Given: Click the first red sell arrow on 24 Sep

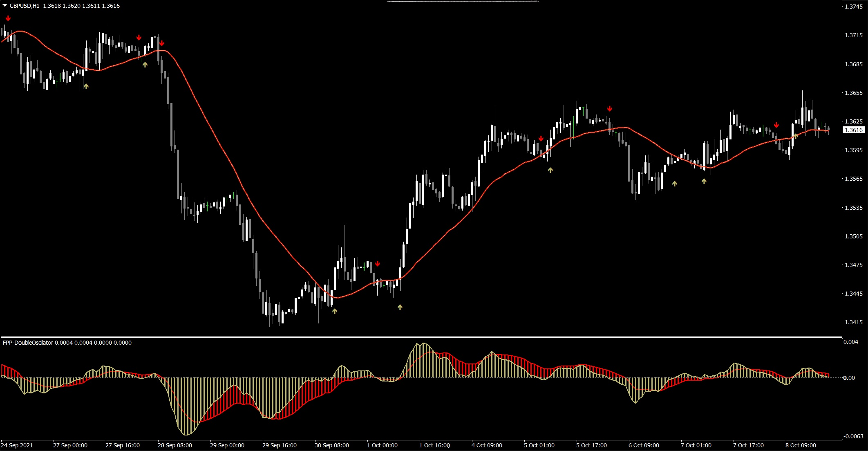Looking at the screenshot, I should (x=8, y=18).
